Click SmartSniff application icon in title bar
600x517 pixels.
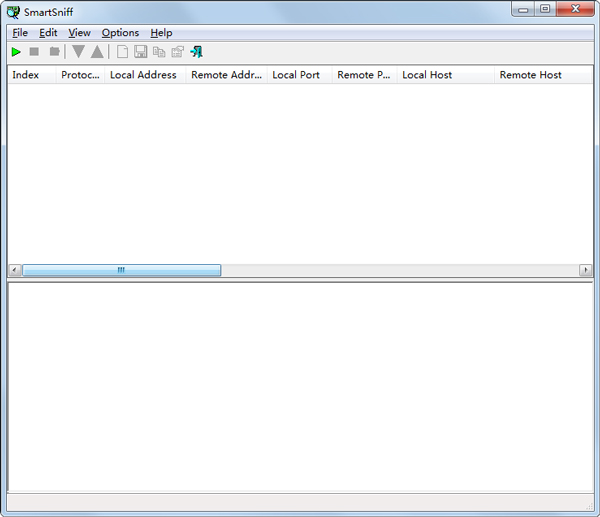click(13, 12)
